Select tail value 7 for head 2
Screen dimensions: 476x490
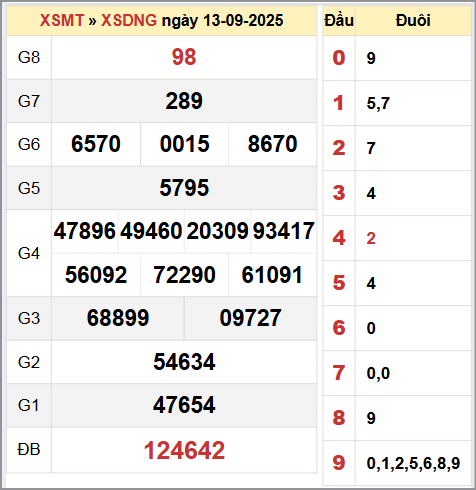(x=371, y=148)
